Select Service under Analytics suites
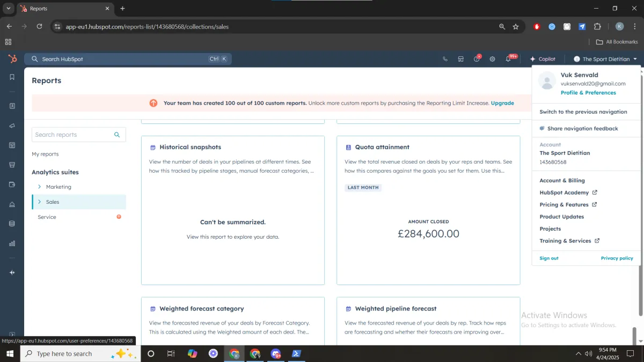This screenshot has height=362, width=644. [x=47, y=217]
